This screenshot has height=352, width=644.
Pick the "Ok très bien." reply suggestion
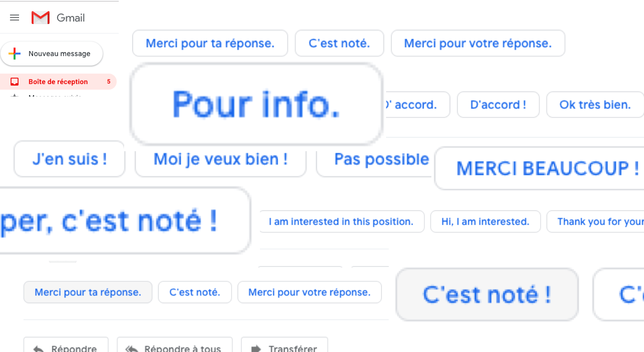(x=595, y=105)
